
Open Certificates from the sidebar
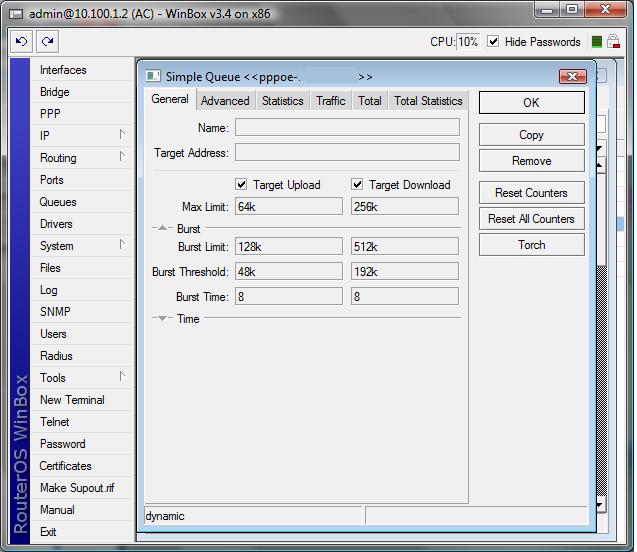82,465
